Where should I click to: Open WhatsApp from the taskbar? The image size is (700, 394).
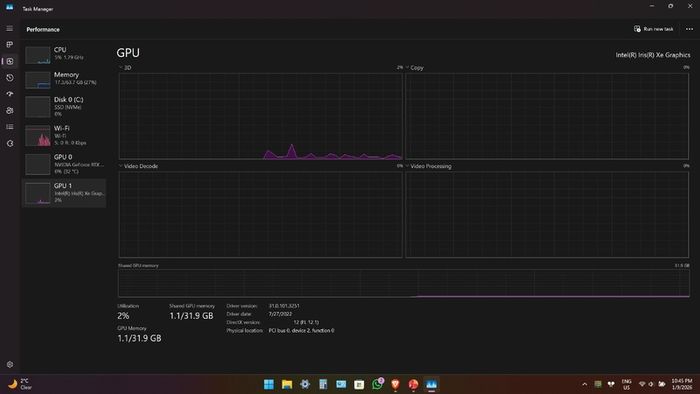coord(377,384)
